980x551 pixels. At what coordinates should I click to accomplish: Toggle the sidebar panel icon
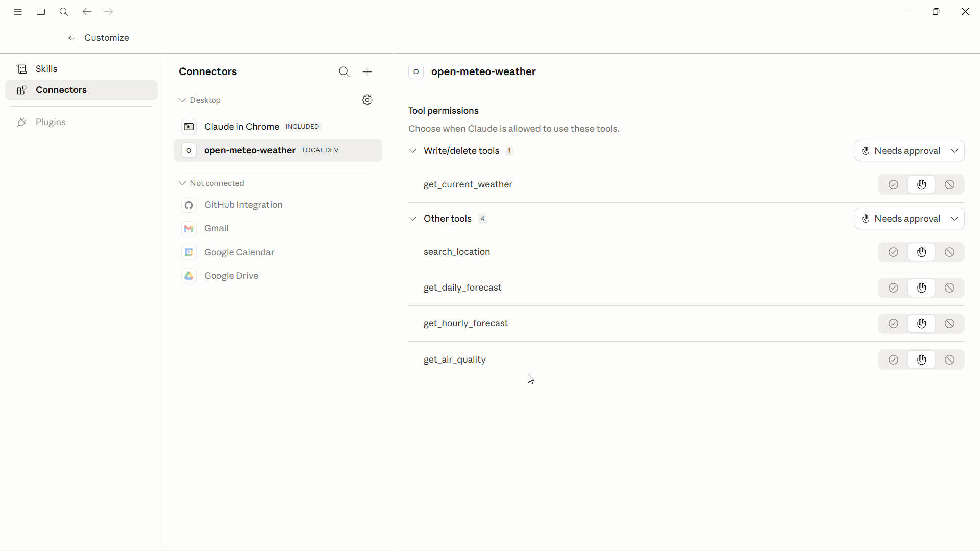tap(41, 12)
